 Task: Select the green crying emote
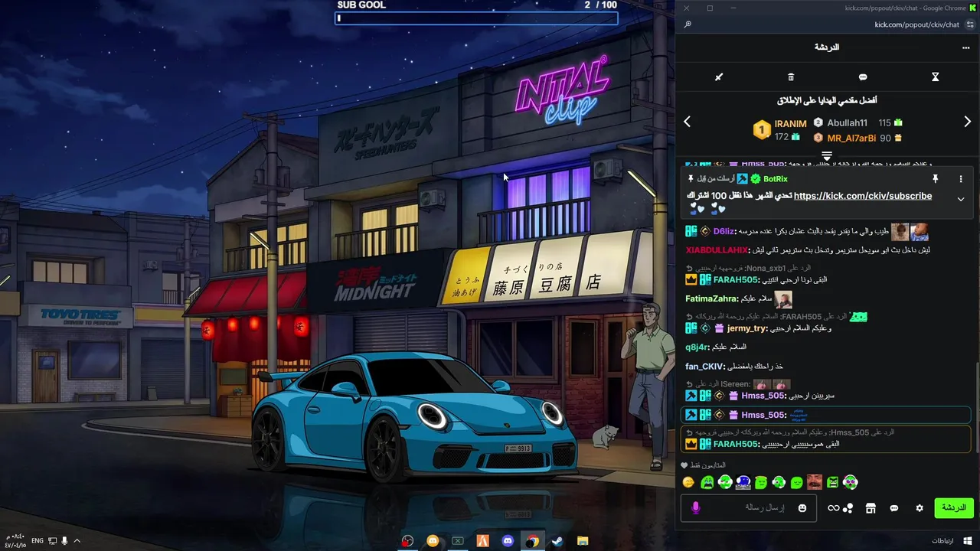click(707, 482)
